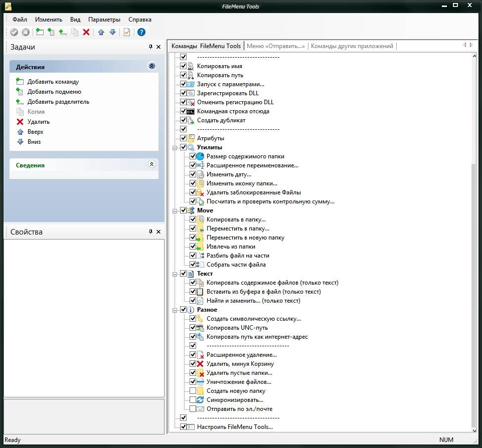Click the Move down arrow toolbar icon

(112, 32)
